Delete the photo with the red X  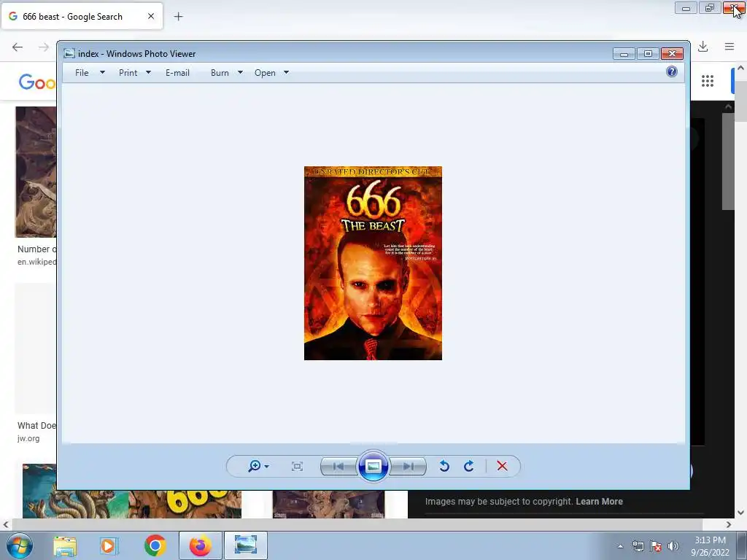(502, 466)
